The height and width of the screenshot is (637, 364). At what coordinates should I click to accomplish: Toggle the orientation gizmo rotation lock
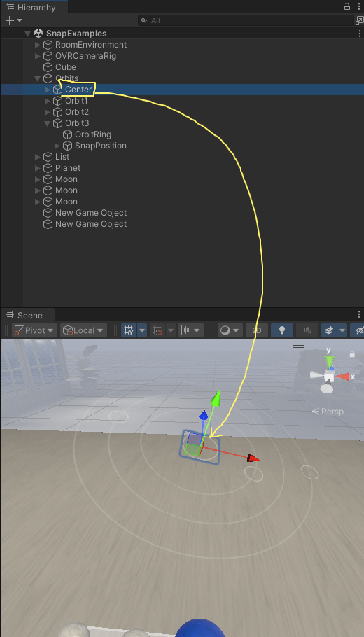click(x=352, y=354)
